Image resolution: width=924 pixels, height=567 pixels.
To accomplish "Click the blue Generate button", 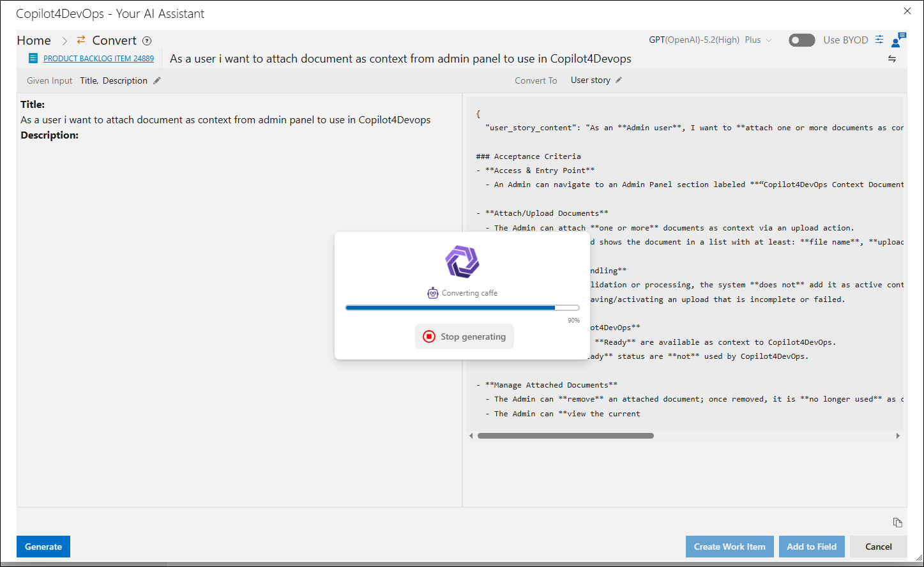I will [43, 547].
